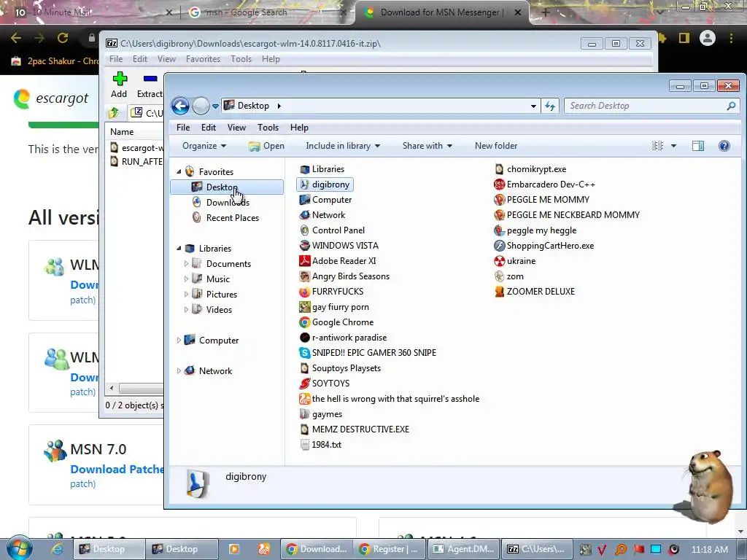Select Downloads in Favorites
The width and height of the screenshot is (747, 560).
click(x=228, y=203)
